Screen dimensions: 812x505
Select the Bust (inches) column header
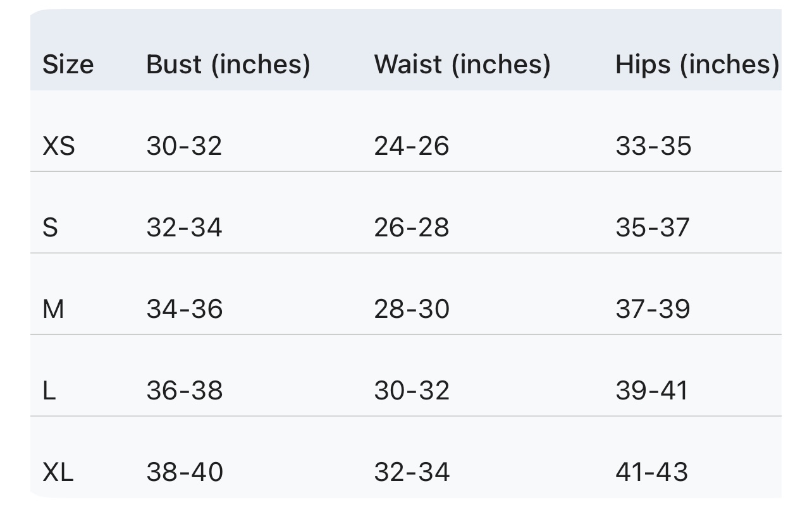[x=228, y=64]
